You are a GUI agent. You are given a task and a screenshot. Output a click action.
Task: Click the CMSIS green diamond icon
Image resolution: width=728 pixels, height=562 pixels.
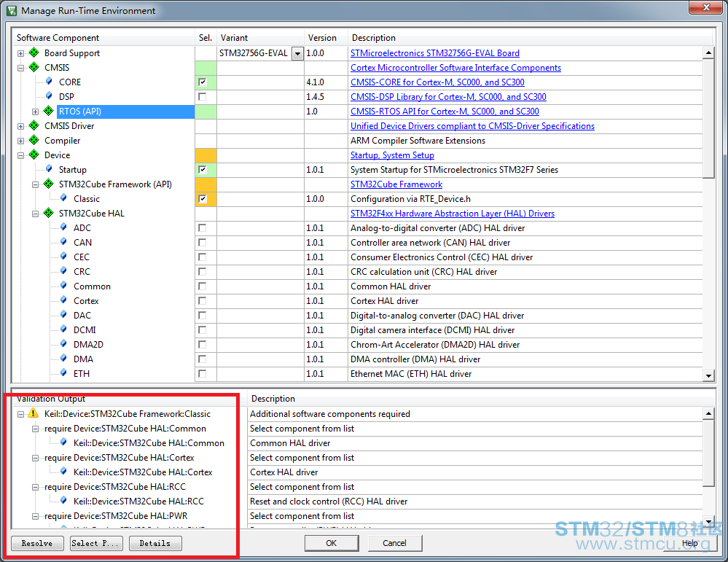[x=34, y=67]
